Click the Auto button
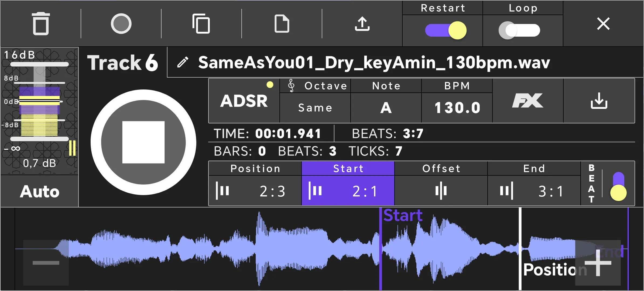Image resolution: width=644 pixels, height=291 pixels. (40, 191)
